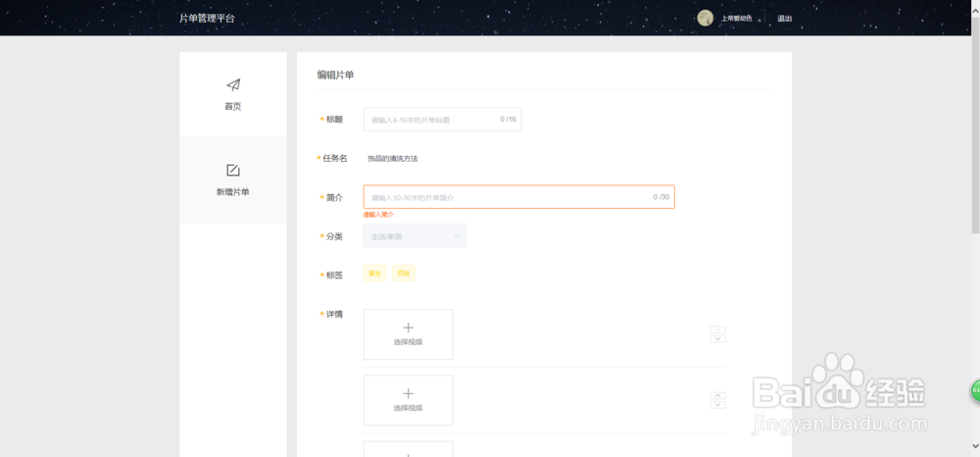Click the second yellow tag under 标签

(x=404, y=274)
